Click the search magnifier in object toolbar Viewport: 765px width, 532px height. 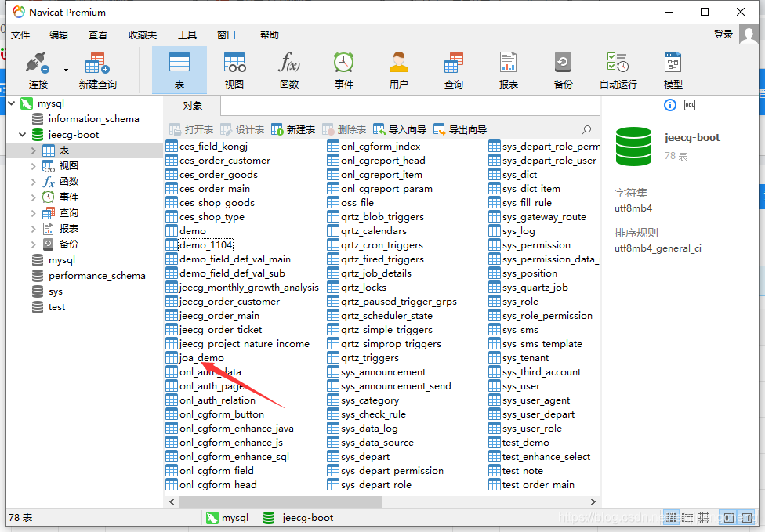[586, 130]
